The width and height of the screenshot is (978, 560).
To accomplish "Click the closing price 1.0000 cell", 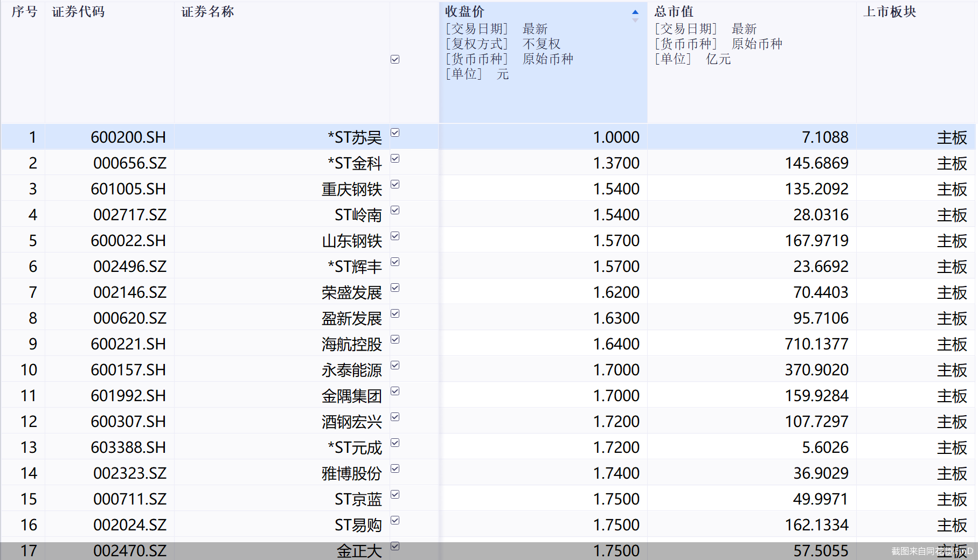I will pyautogui.click(x=616, y=137).
